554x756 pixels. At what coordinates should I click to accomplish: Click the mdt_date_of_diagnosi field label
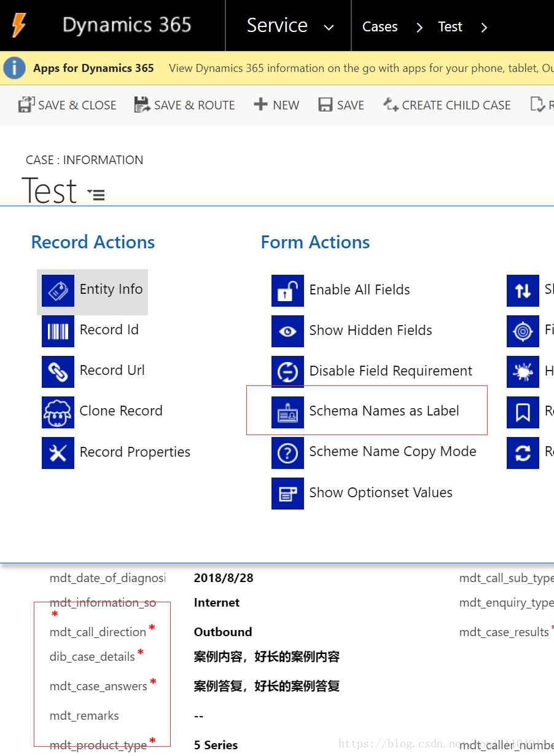click(x=107, y=578)
